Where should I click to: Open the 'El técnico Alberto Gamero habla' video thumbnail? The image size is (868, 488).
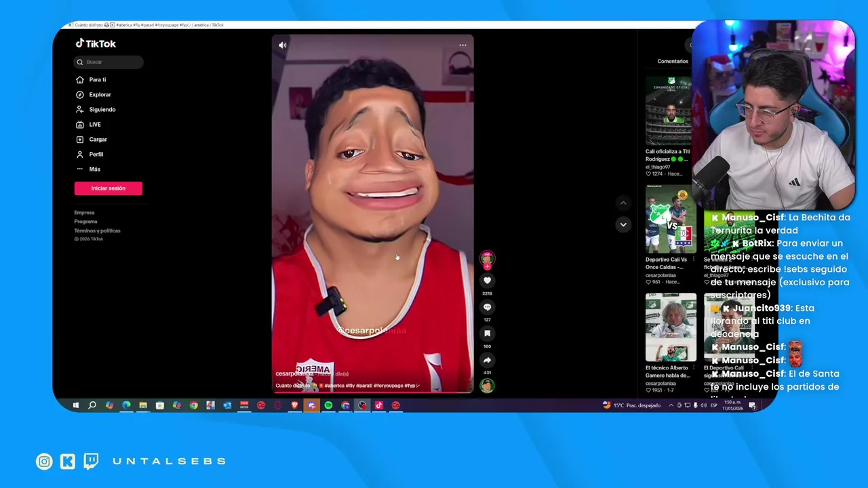tap(671, 327)
